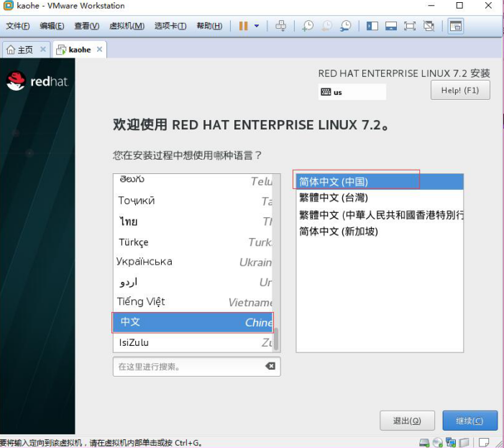Enter full screen mode
This screenshot has width=504, height=448.
point(410,26)
